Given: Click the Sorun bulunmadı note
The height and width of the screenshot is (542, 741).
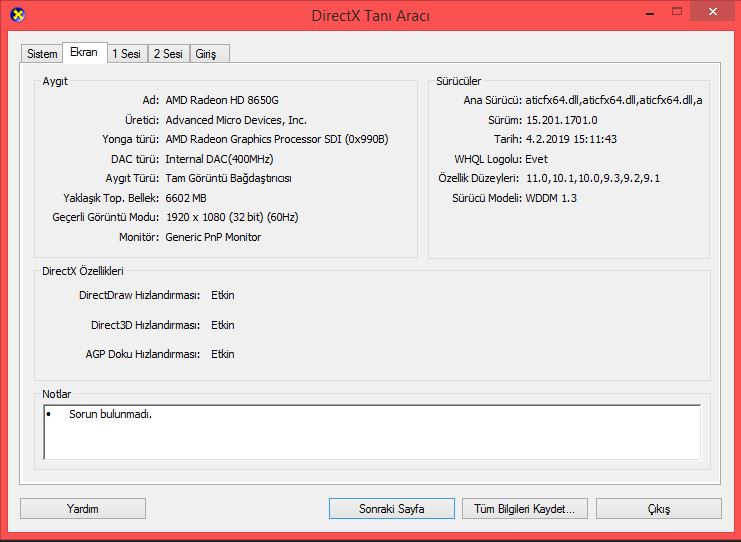Looking at the screenshot, I should (x=111, y=414).
